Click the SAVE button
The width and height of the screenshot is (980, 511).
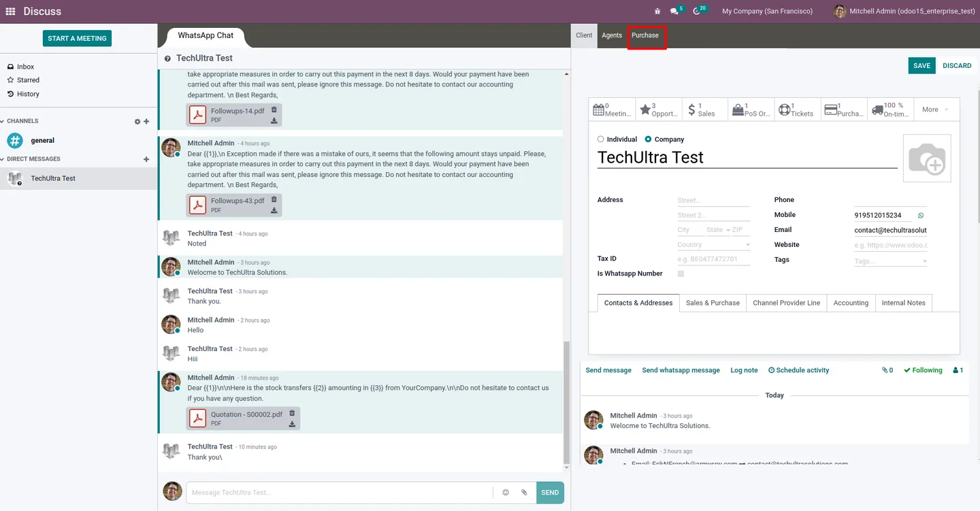pyautogui.click(x=921, y=66)
